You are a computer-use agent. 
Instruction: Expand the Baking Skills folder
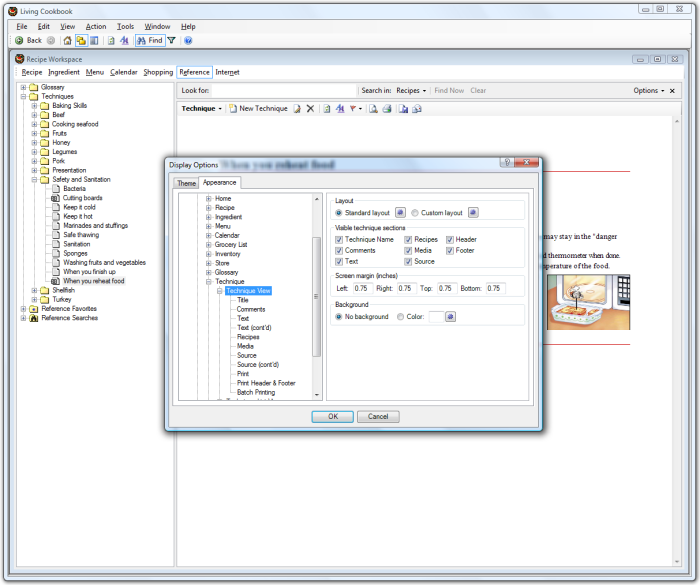tap(34, 106)
